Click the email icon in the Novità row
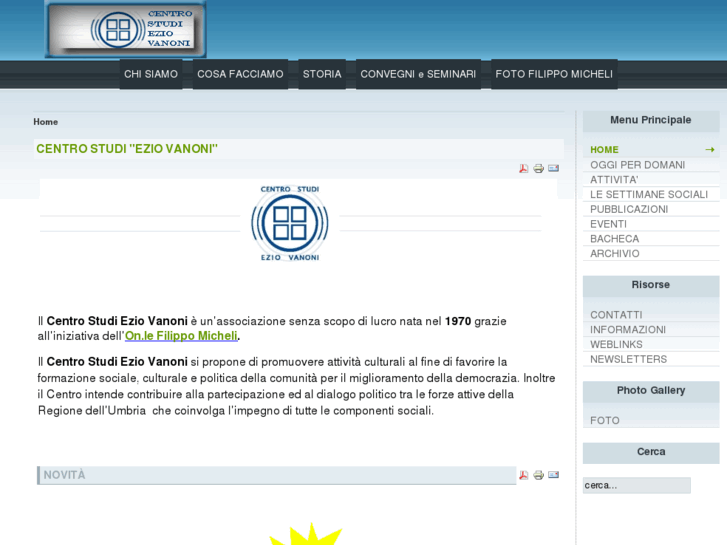The height and width of the screenshot is (545, 727). (x=553, y=474)
